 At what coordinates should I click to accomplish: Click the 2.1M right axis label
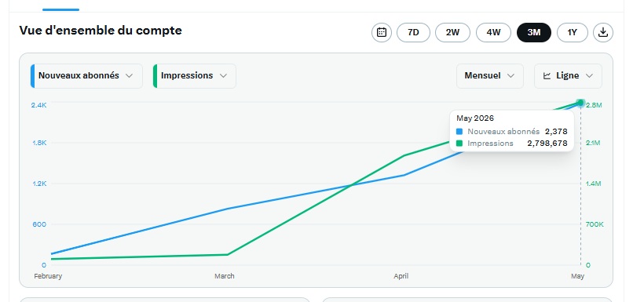[593, 143]
